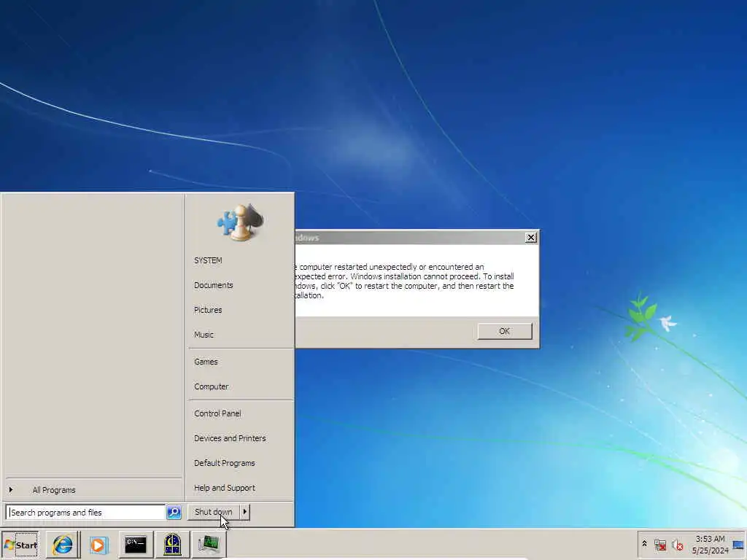Open the moon window taskbar icon
The height and width of the screenshot is (560, 747).
click(x=172, y=544)
